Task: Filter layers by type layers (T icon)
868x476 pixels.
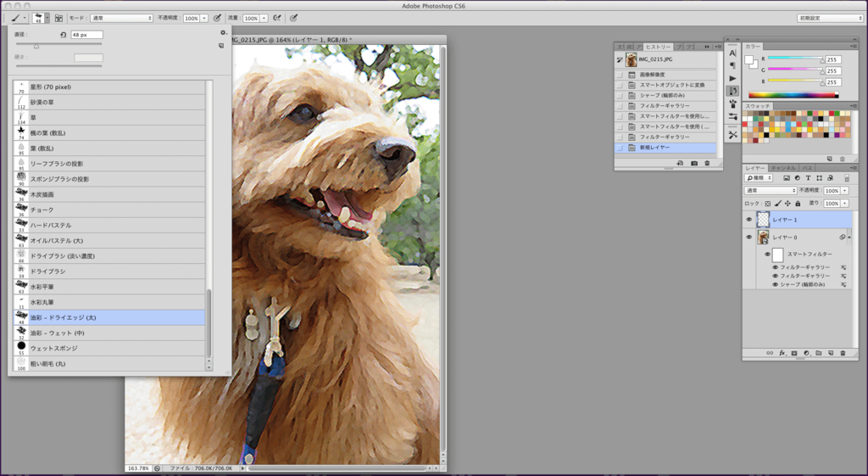Action: pos(808,178)
